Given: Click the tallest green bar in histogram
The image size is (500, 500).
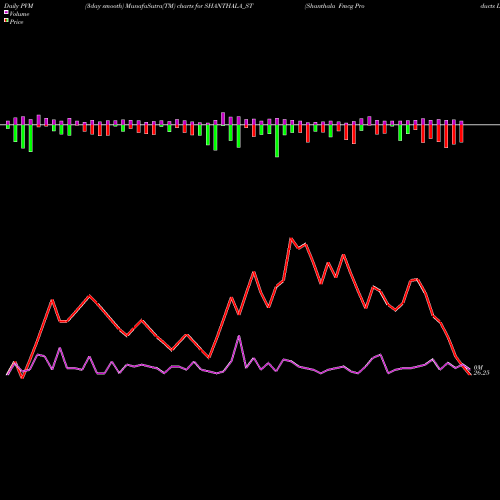Looking at the screenshot, I should (277, 141).
